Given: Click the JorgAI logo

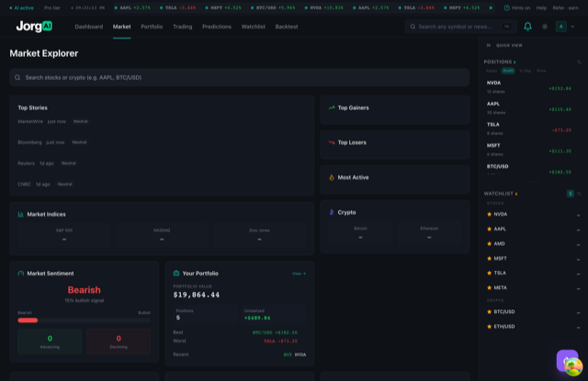Looking at the screenshot, I should click(34, 27).
